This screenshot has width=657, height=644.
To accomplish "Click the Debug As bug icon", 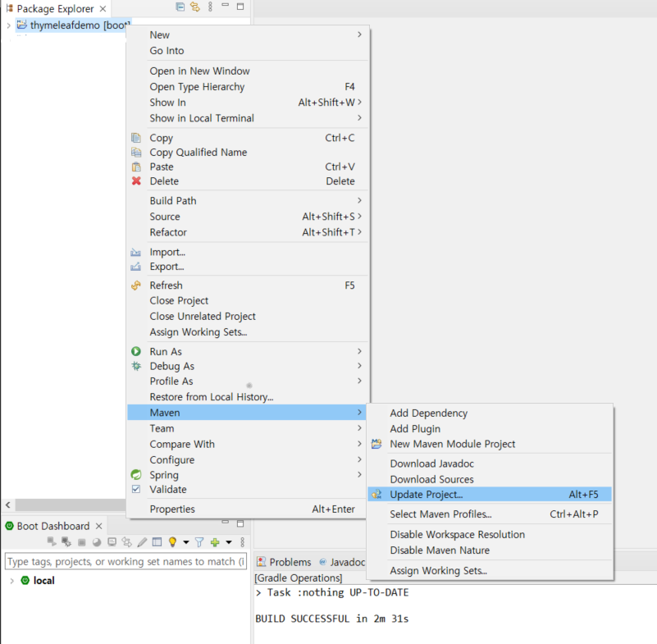I will point(136,366).
